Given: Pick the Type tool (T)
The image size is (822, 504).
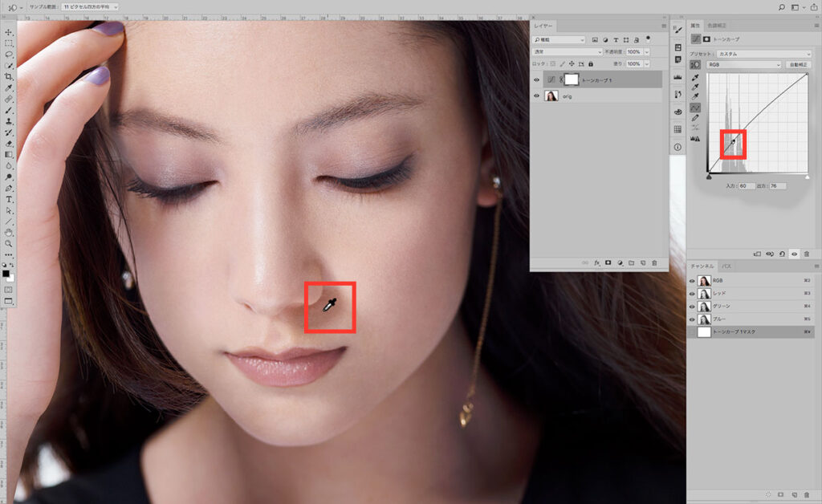Looking at the screenshot, I should click(x=9, y=198).
